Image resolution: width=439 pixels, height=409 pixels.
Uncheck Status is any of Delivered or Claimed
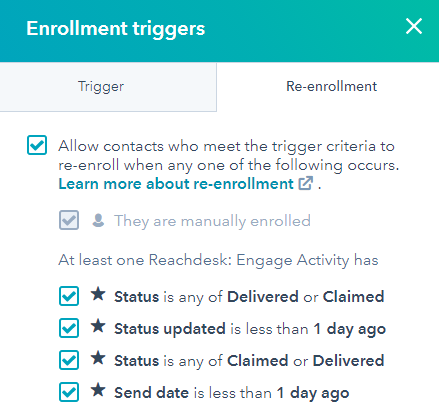point(69,296)
